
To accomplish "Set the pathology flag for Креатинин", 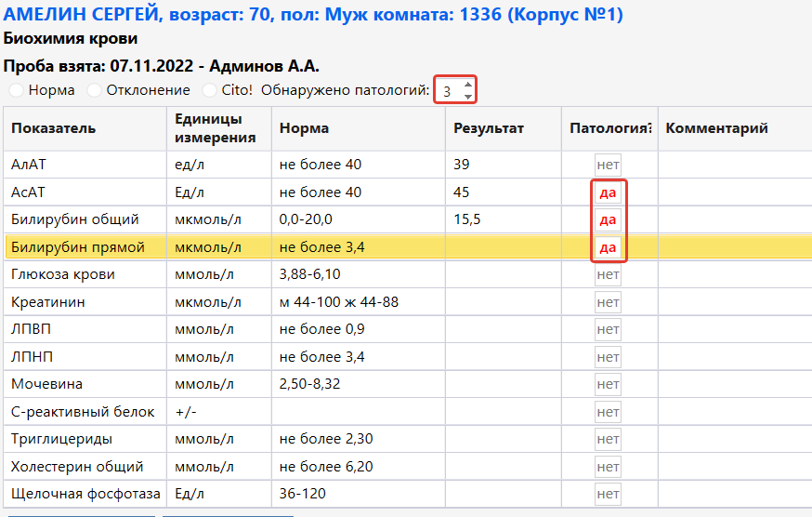I will pos(608,302).
